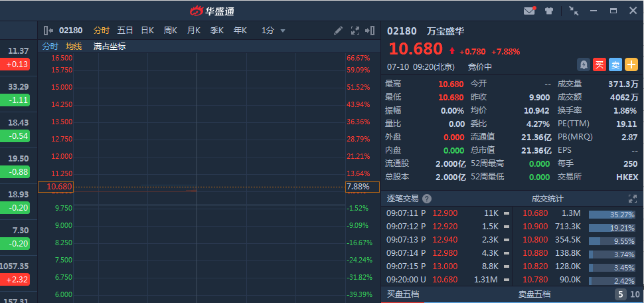The image size is (644, 303).
Task: Select the watchlist row priced 7.30
Action: click(x=19, y=237)
